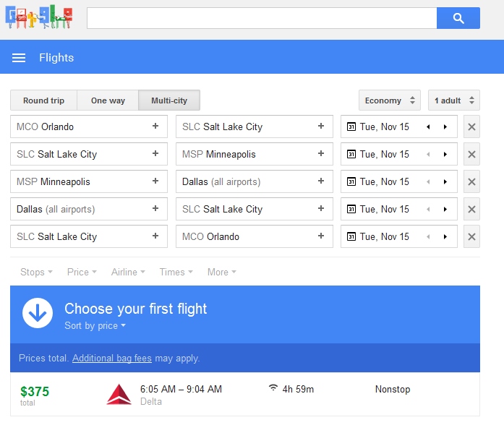Delete the Dallas to Salt Lake City leg

[471, 210]
